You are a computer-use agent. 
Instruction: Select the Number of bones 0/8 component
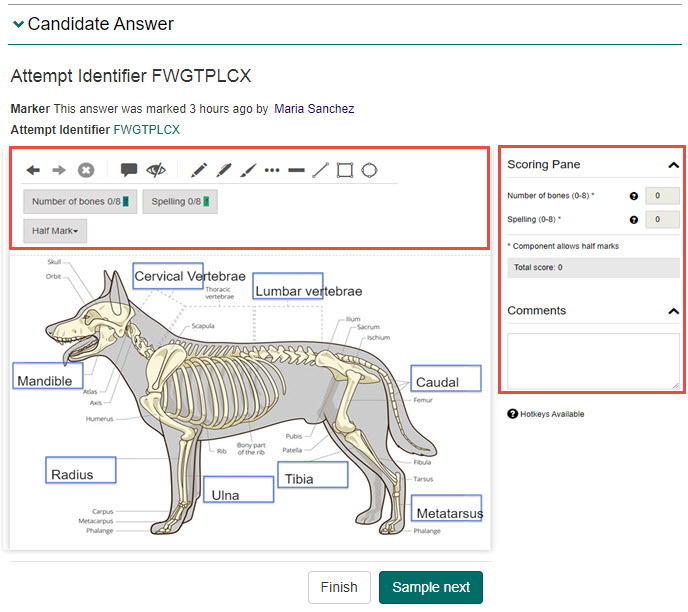coord(80,201)
